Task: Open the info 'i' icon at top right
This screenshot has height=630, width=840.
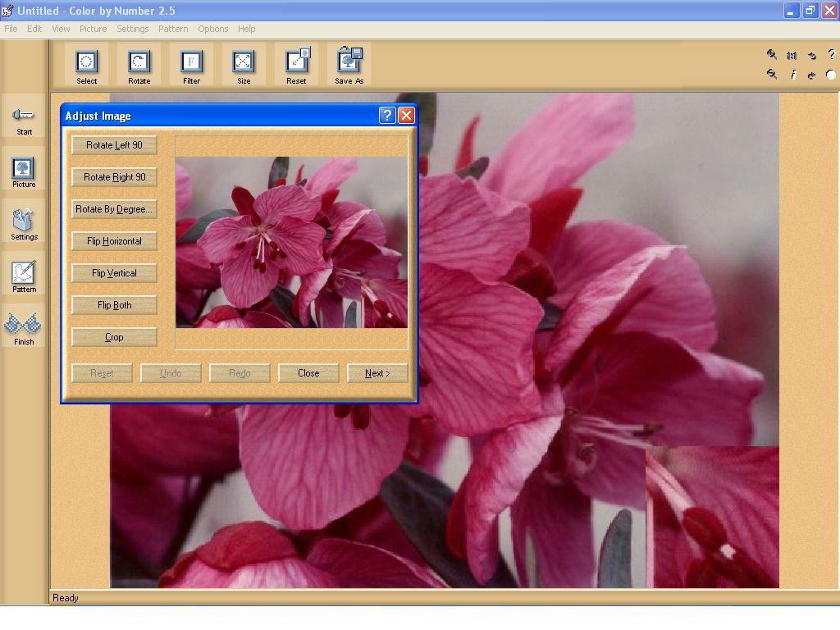Action: (792, 75)
